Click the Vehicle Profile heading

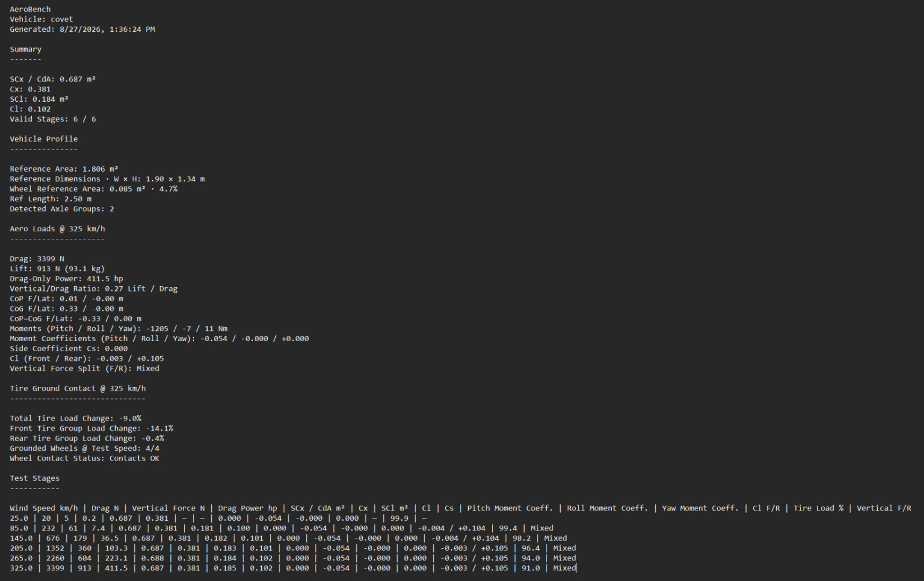point(44,139)
